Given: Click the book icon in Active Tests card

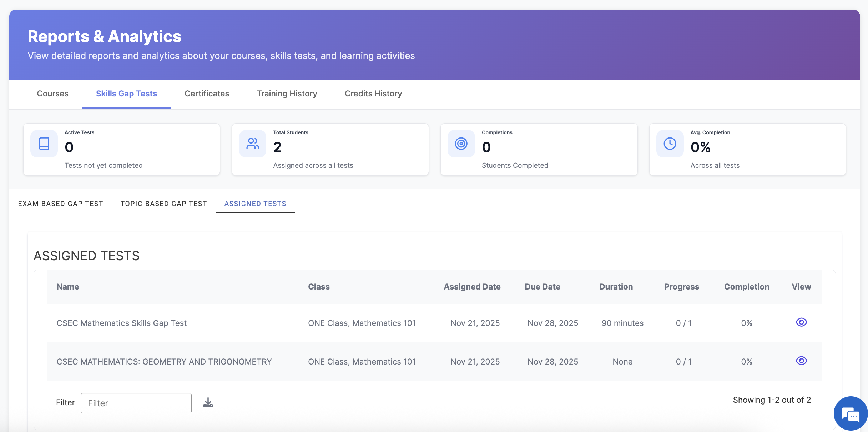Looking at the screenshot, I should [44, 144].
